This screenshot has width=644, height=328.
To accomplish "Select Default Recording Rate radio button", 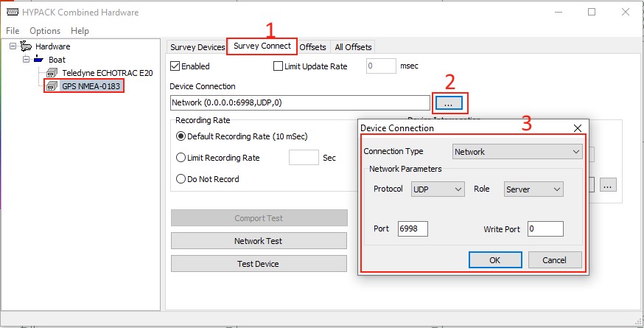I will 181,136.
